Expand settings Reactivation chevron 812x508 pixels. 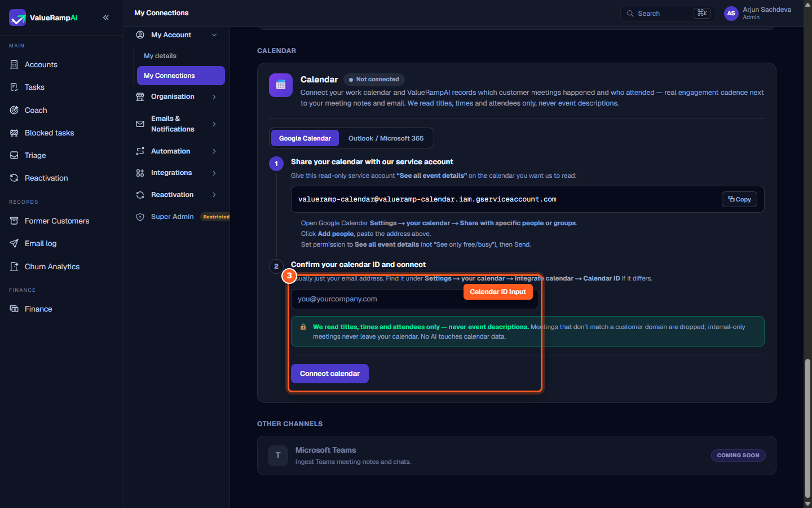[x=214, y=195]
